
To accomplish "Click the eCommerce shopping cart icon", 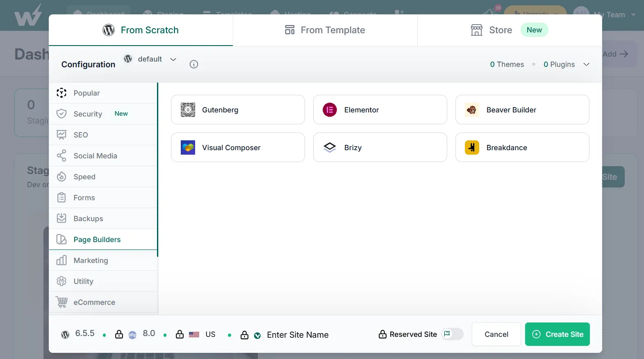I will coord(61,302).
